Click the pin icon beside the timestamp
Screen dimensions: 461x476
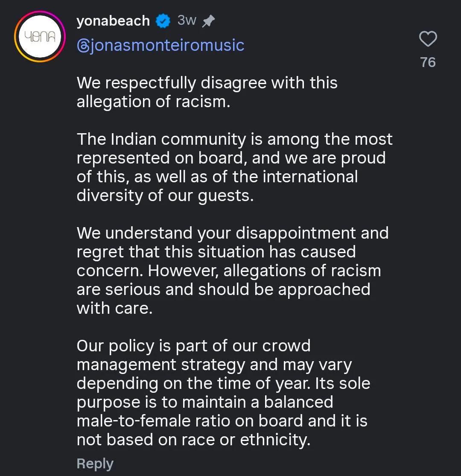[x=208, y=21]
